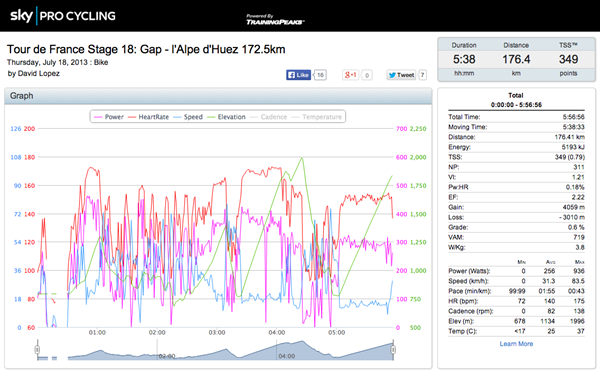
Task: Toggle the HeartRate series in legend
Action: point(148,117)
